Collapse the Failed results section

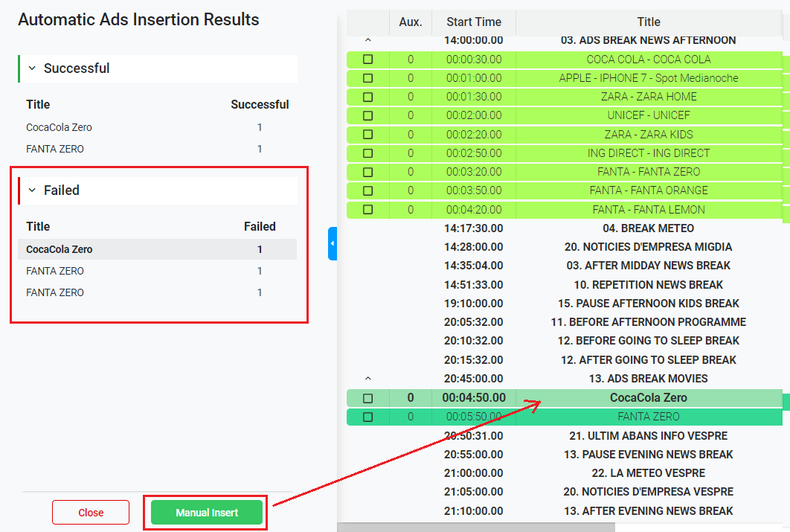(32, 190)
